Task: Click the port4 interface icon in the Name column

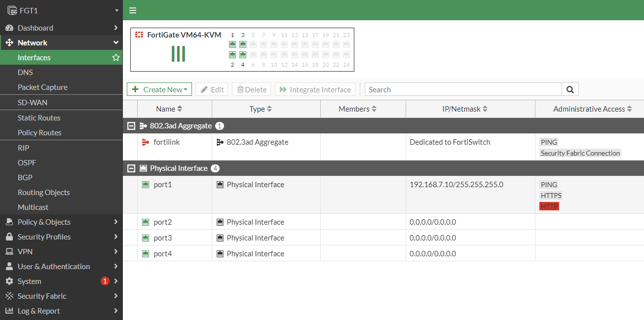Action: (x=146, y=253)
